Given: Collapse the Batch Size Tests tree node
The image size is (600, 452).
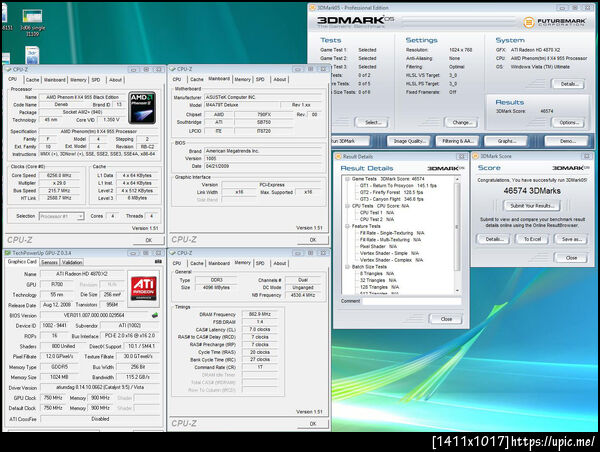Looking at the screenshot, I should (347, 267).
